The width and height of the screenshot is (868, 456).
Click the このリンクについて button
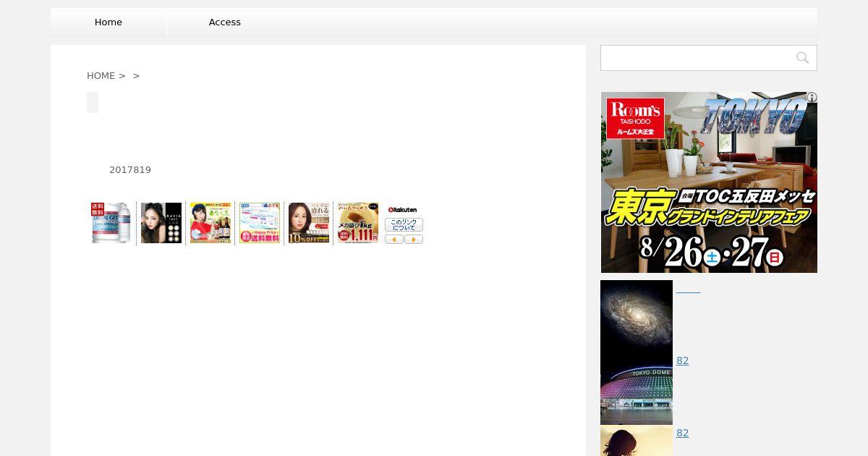tap(404, 224)
